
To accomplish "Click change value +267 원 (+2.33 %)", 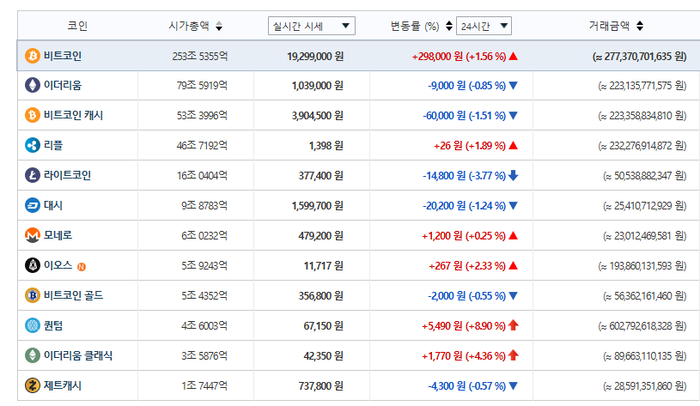I will coord(467,266).
